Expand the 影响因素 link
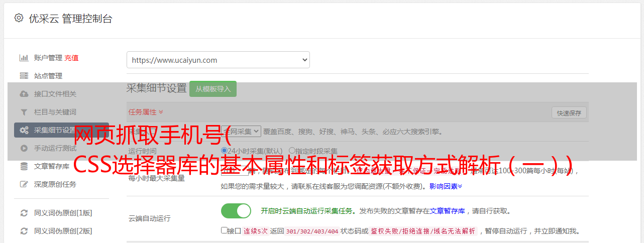 [446, 186]
